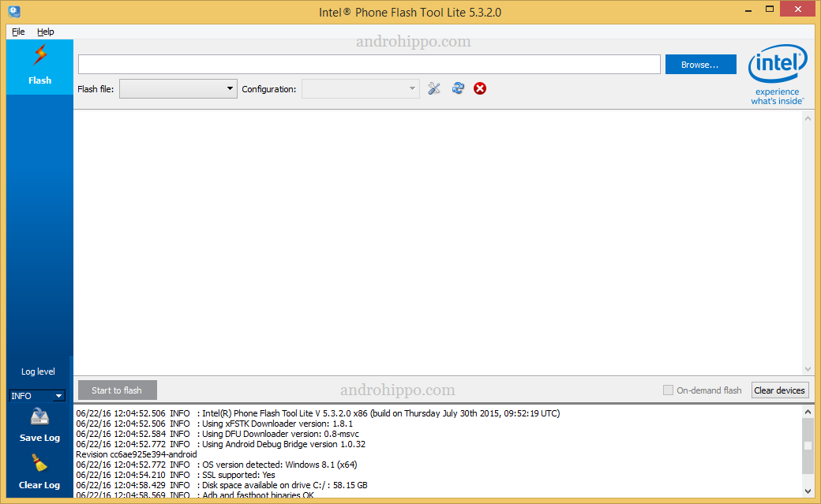Screen dimensions: 821x504
Task: Click the red X cancel icon
Action: (x=480, y=88)
